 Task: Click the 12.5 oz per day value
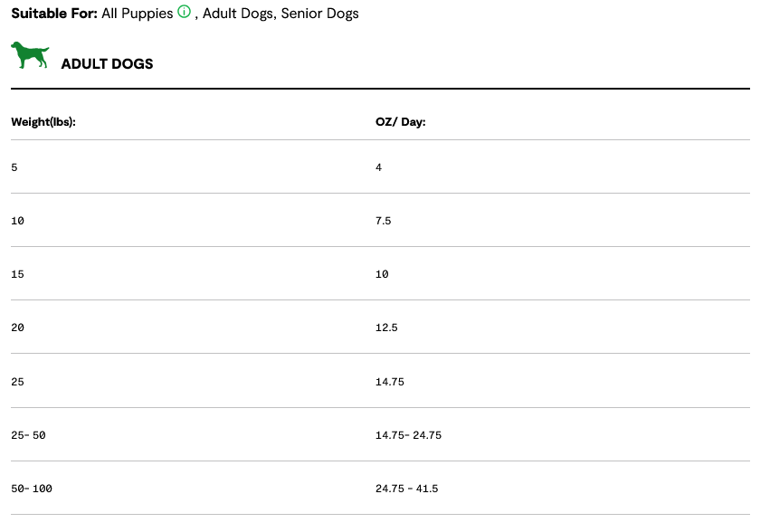[x=386, y=328]
